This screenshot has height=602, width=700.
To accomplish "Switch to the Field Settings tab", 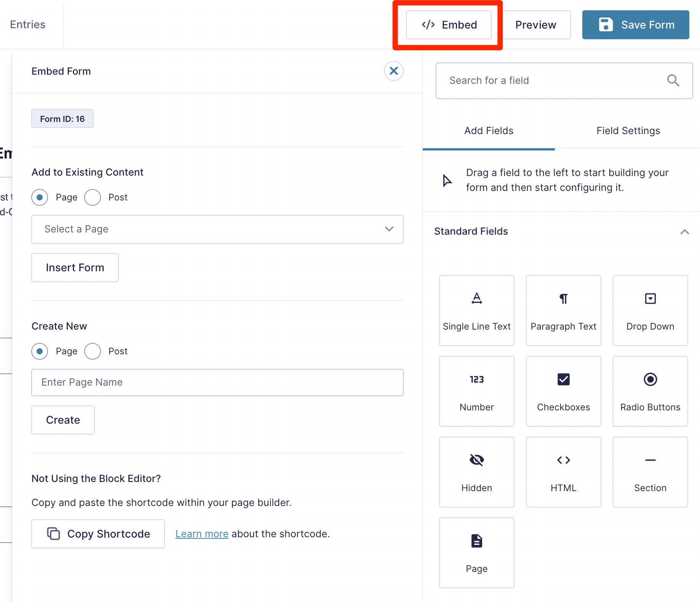I will point(628,131).
